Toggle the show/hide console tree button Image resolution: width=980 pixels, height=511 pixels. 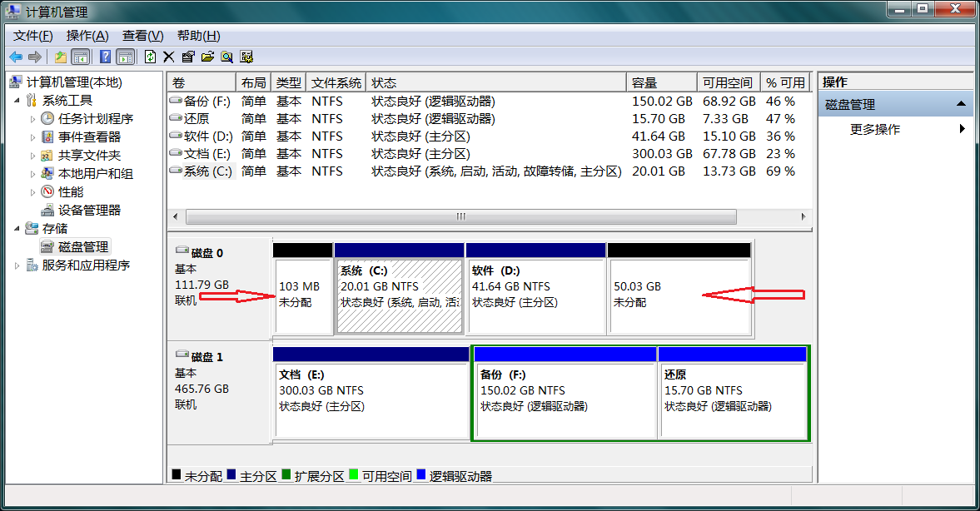(81, 57)
